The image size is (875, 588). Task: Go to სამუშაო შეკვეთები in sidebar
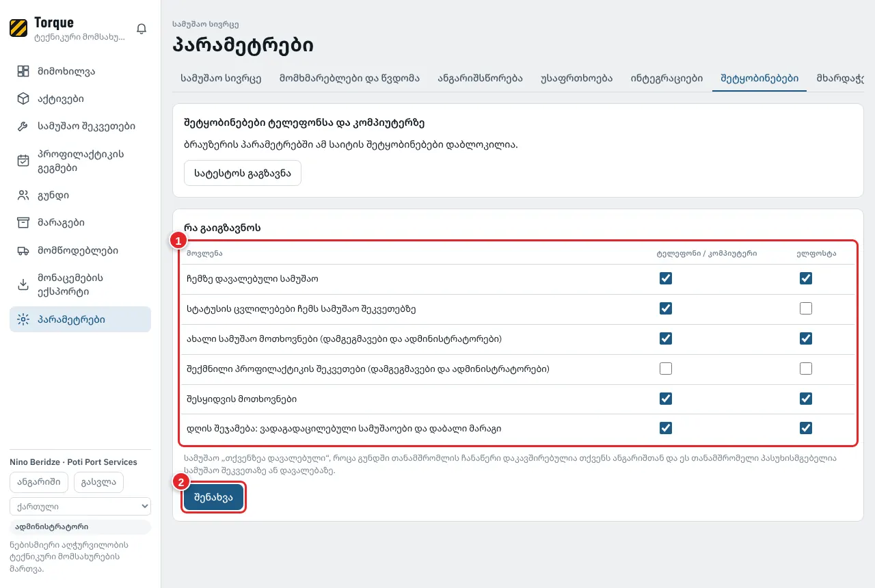[x=80, y=126]
